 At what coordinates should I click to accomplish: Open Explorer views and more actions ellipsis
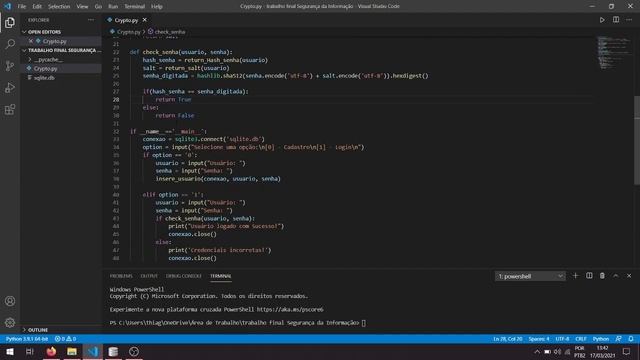(91, 20)
